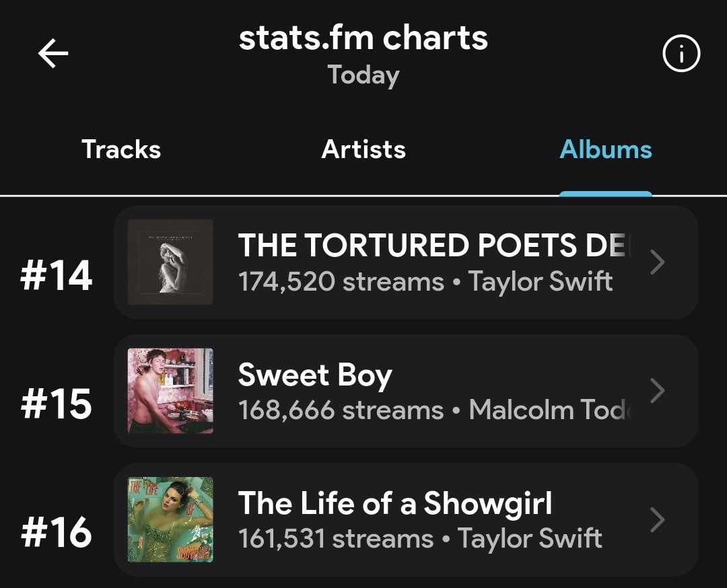727x588 pixels.
Task: Click 168,666 streams Malcolm Todd line
Action: [x=434, y=410]
